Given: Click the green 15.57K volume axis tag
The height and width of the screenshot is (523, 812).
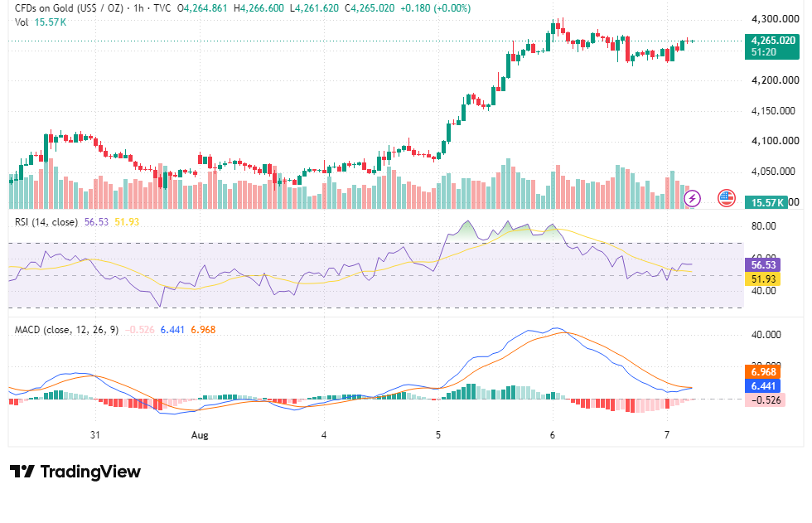Looking at the screenshot, I should pos(766,202).
